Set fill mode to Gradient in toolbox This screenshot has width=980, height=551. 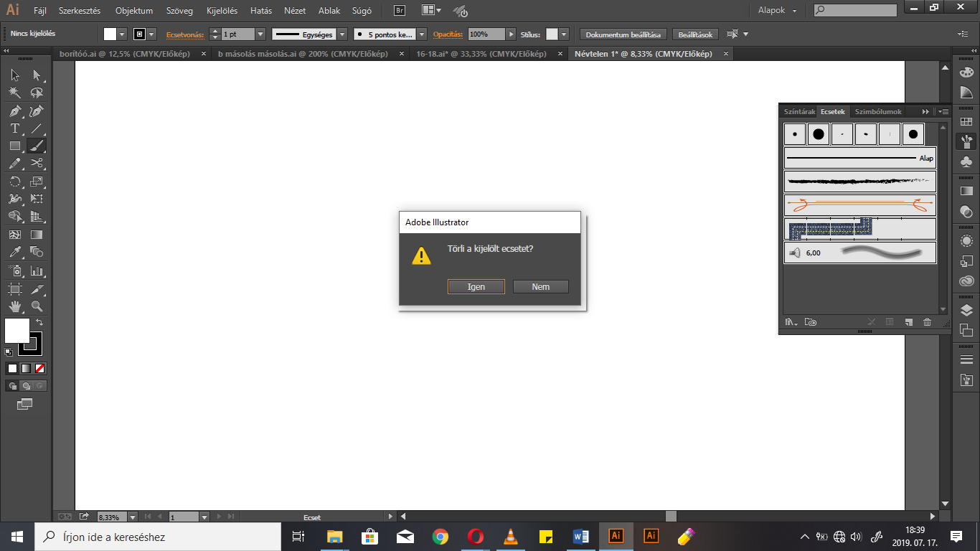tap(26, 368)
